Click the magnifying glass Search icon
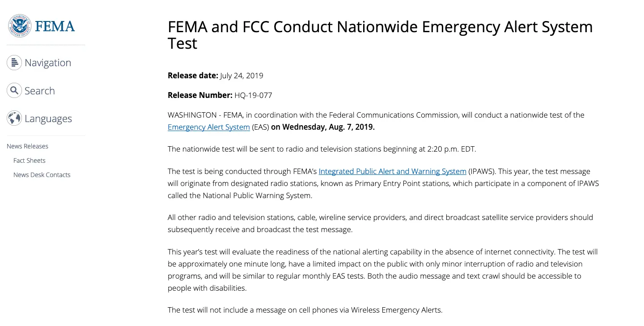Viewport: 644px width, 326px height. coord(14,91)
